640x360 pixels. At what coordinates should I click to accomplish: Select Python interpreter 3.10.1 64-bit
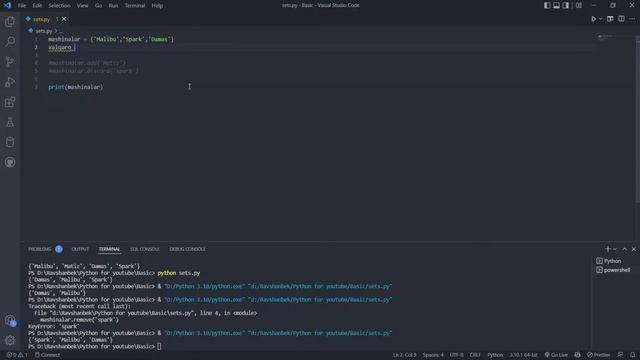coord(523,355)
